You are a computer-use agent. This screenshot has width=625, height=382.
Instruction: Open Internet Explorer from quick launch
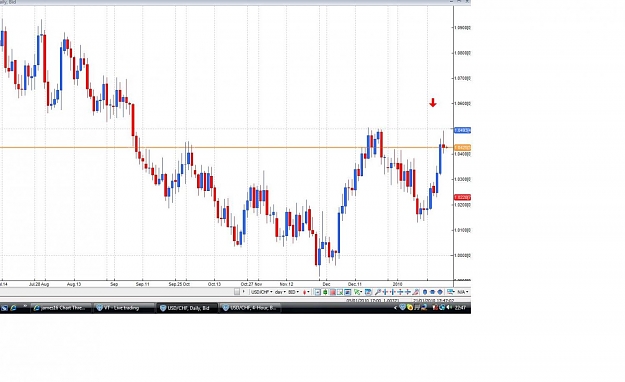tap(13, 308)
